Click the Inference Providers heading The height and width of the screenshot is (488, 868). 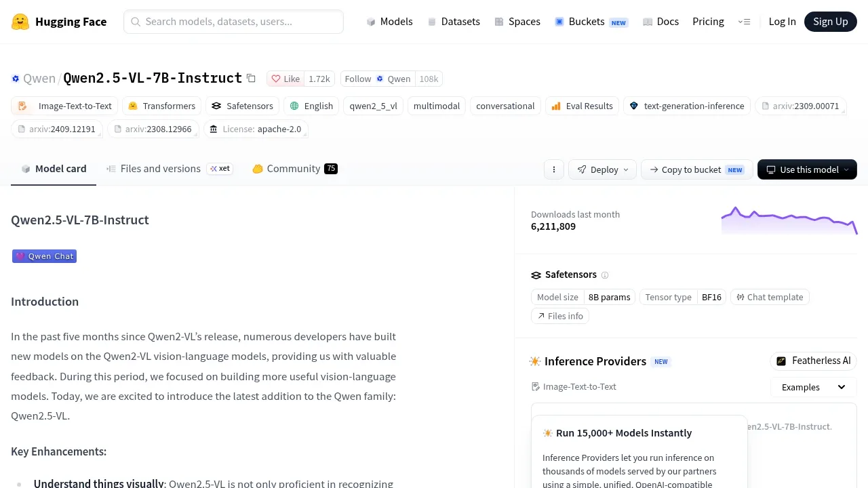595,361
